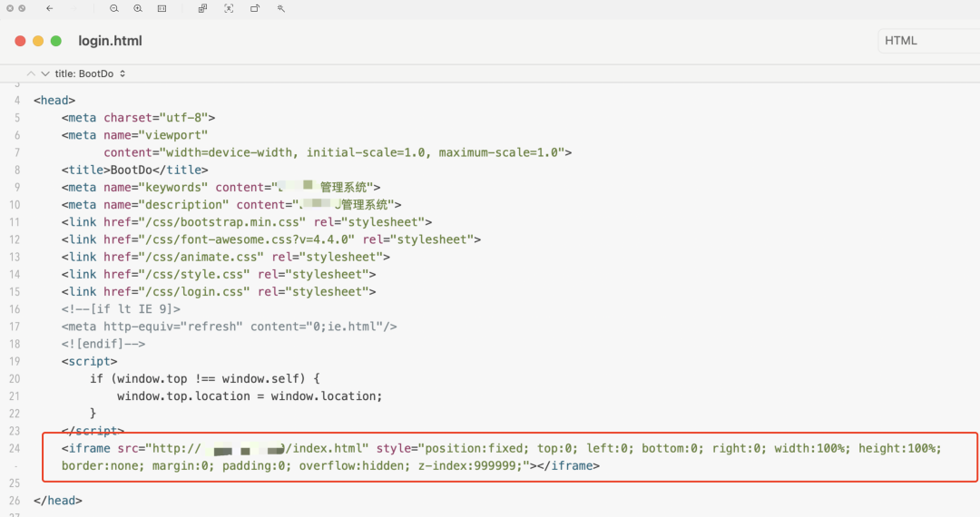Click the /css/bootstrap.min.css link line
980x517 pixels.
click(247, 222)
